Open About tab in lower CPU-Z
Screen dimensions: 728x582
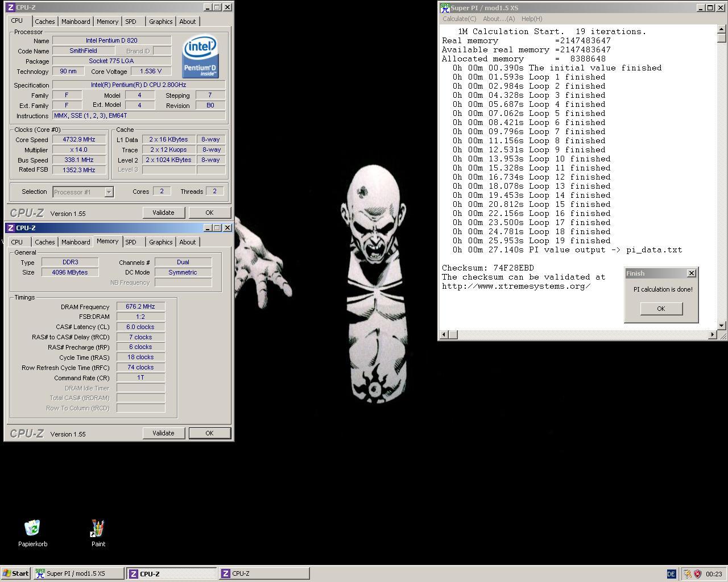[188, 242]
